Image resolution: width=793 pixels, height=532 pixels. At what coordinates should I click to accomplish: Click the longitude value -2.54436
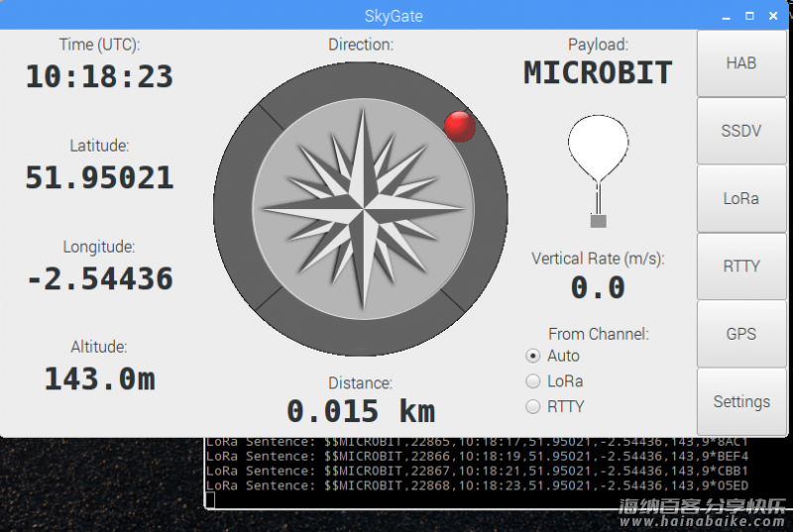coord(100,279)
